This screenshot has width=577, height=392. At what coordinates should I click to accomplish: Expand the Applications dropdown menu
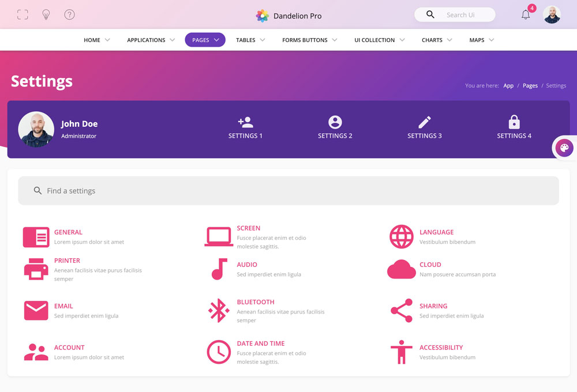(151, 40)
